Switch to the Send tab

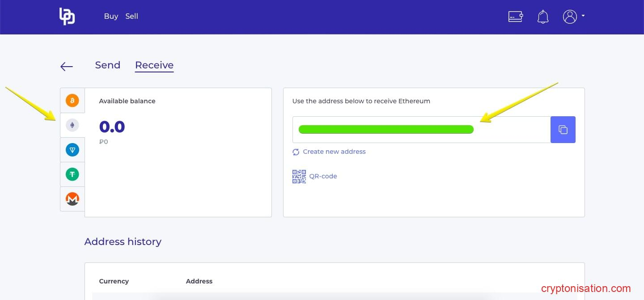click(108, 65)
